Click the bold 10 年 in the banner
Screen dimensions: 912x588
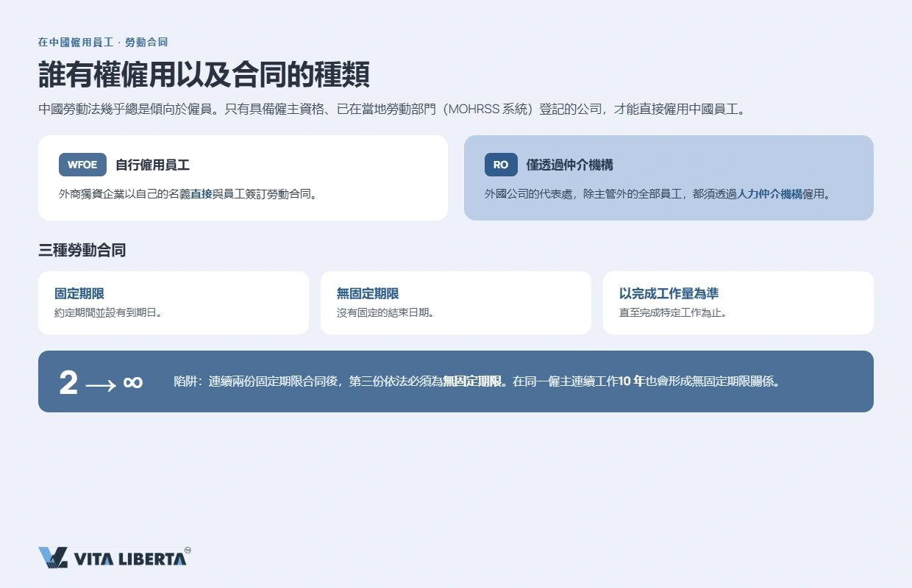click(633, 381)
